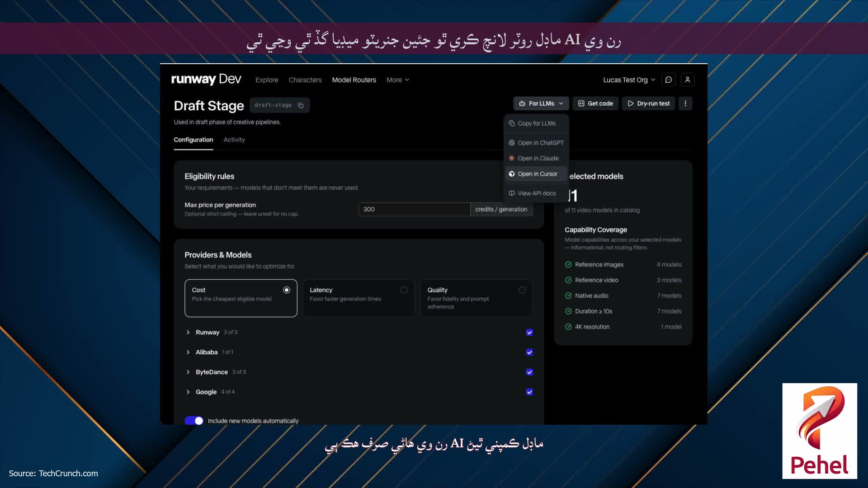The image size is (868, 488).
Task: Uncheck the Runway provider checkbox
Action: pos(529,333)
